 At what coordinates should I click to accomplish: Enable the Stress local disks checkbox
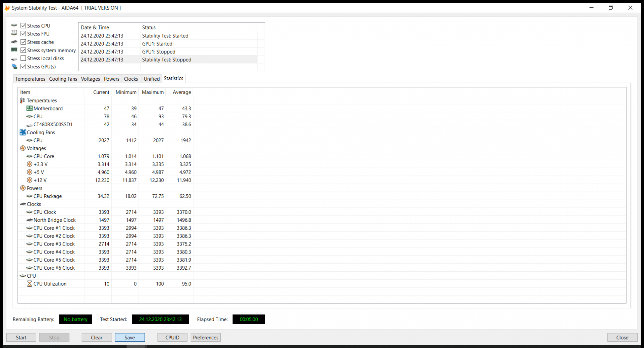point(23,58)
